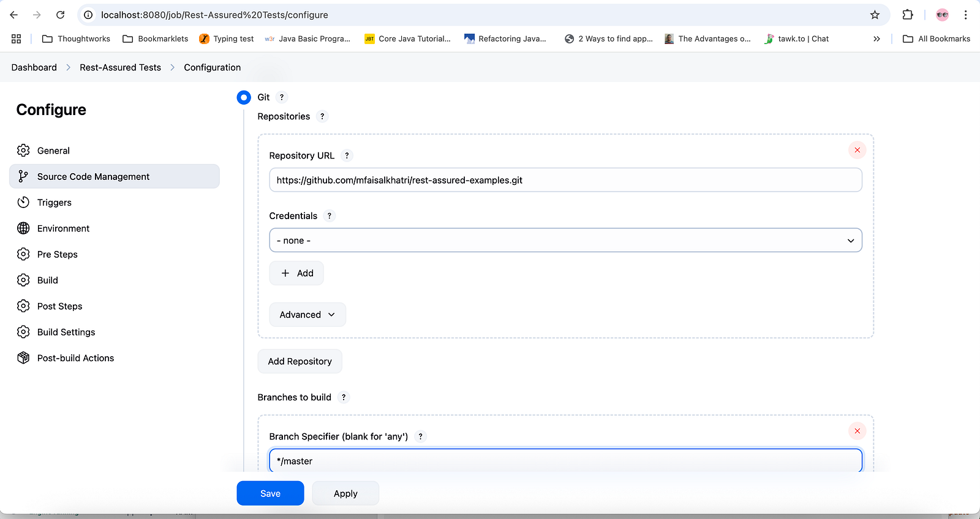This screenshot has width=980, height=519.
Task: Reload the Jenkins page
Action: tap(60, 15)
